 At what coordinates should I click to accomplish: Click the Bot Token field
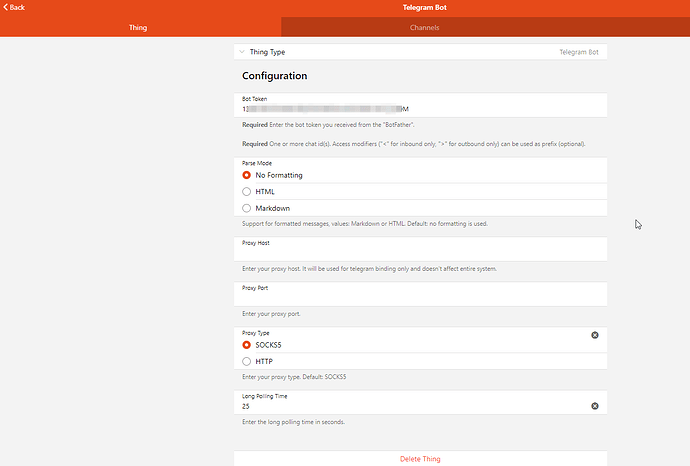pyautogui.click(x=420, y=105)
